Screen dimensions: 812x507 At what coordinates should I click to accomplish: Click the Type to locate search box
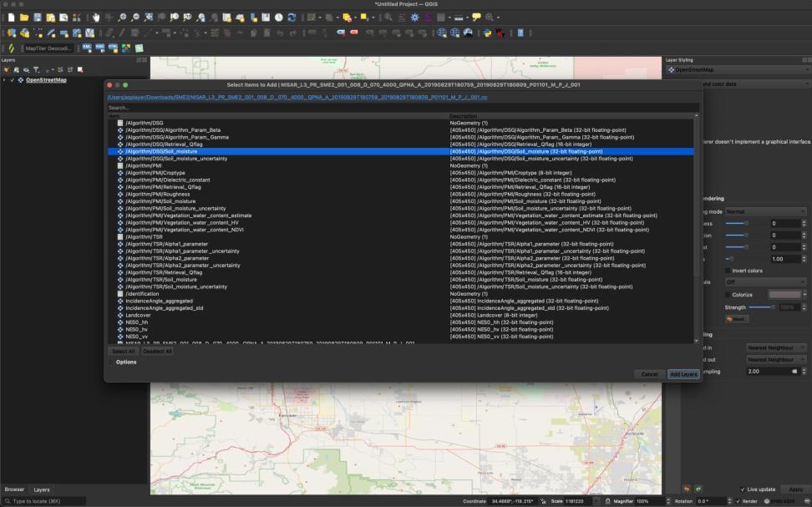click(x=44, y=501)
